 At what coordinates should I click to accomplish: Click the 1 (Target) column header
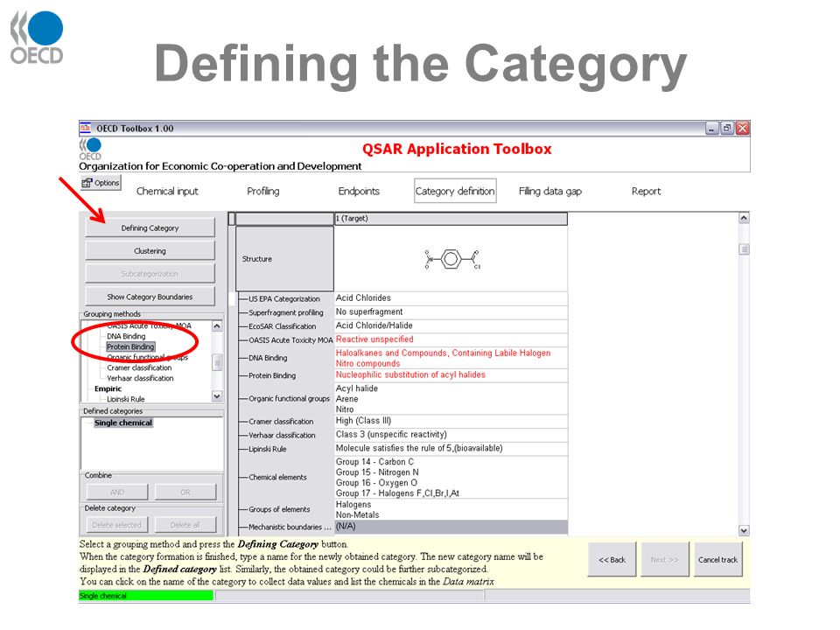pos(451,219)
